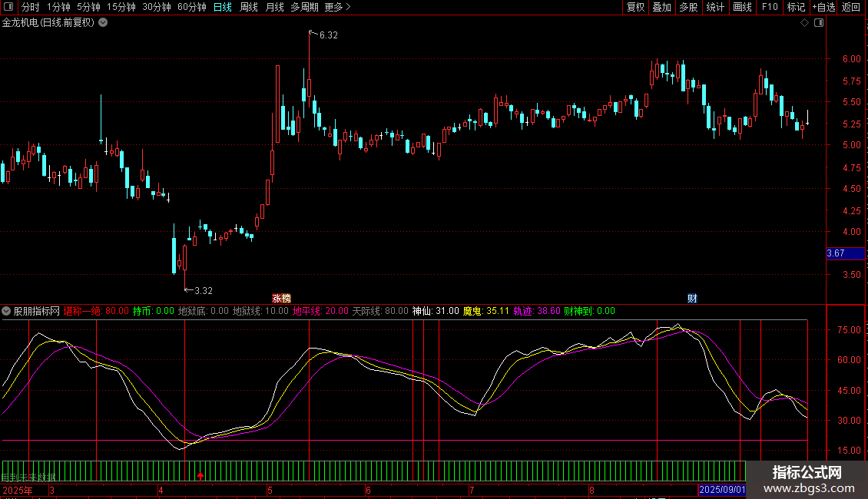Click the 涨榜 event marker icon

coord(282,298)
